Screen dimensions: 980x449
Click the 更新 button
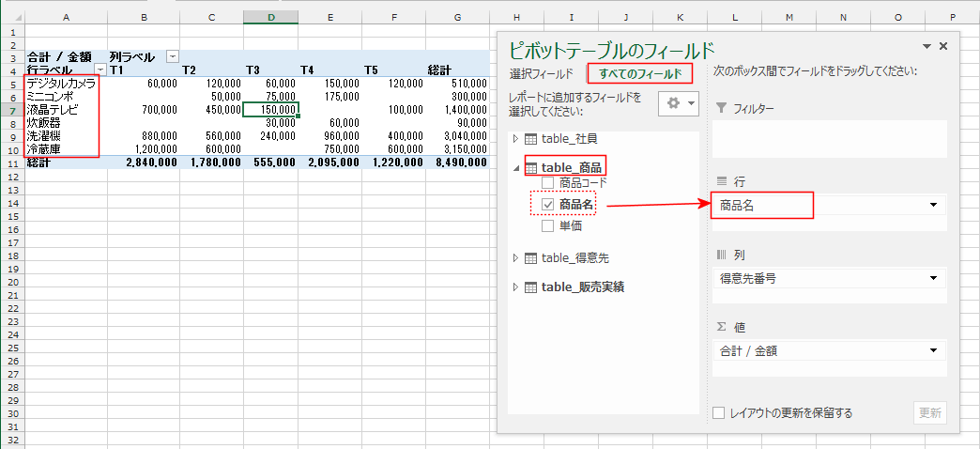929,413
